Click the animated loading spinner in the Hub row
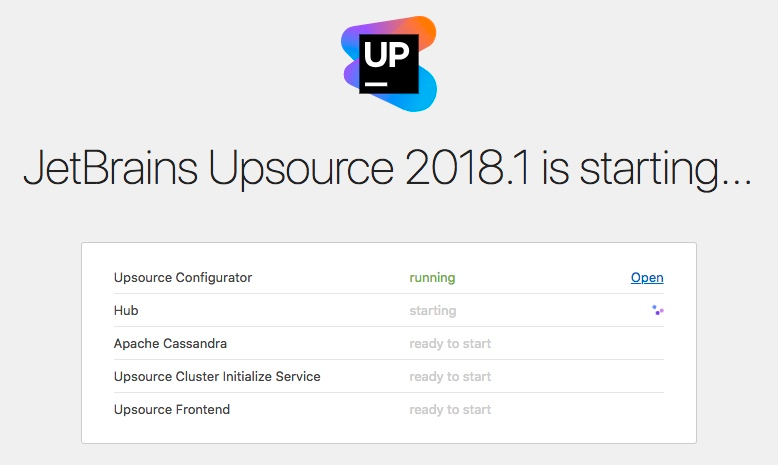Viewport: 778px width, 465px height. (657, 311)
